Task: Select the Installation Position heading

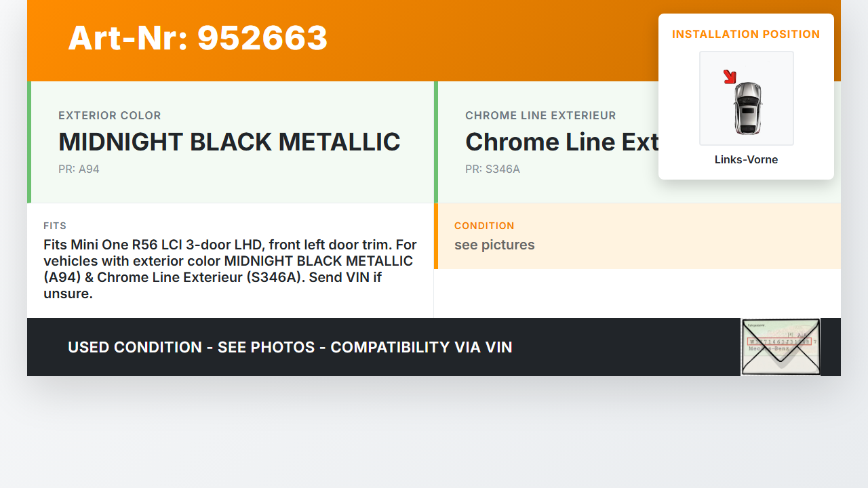Action: pyautogui.click(x=746, y=35)
